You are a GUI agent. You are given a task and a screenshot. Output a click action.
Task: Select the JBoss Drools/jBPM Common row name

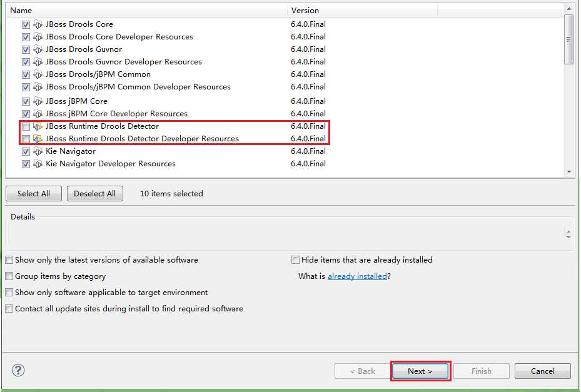[98, 74]
